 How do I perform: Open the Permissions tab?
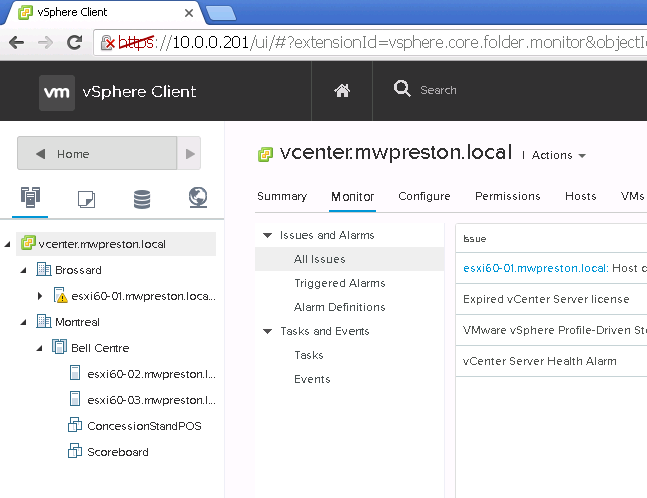click(x=508, y=196)
